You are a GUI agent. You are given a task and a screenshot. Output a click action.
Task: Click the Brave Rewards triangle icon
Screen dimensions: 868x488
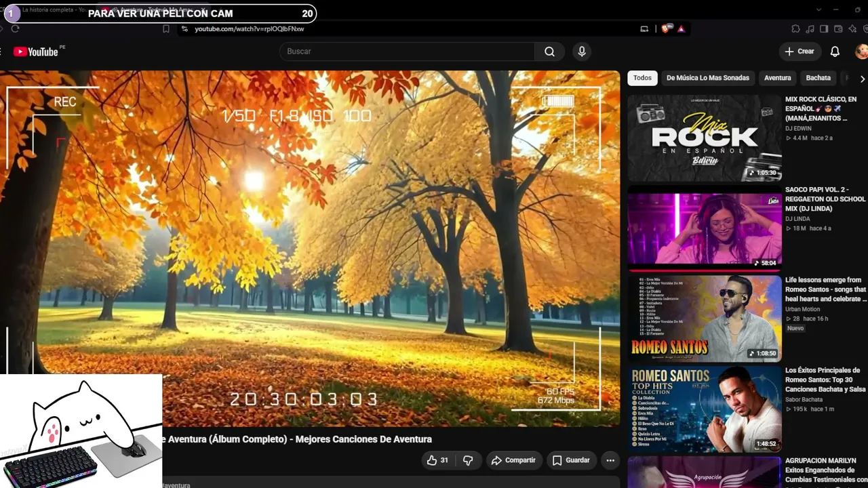pos(682,28)
